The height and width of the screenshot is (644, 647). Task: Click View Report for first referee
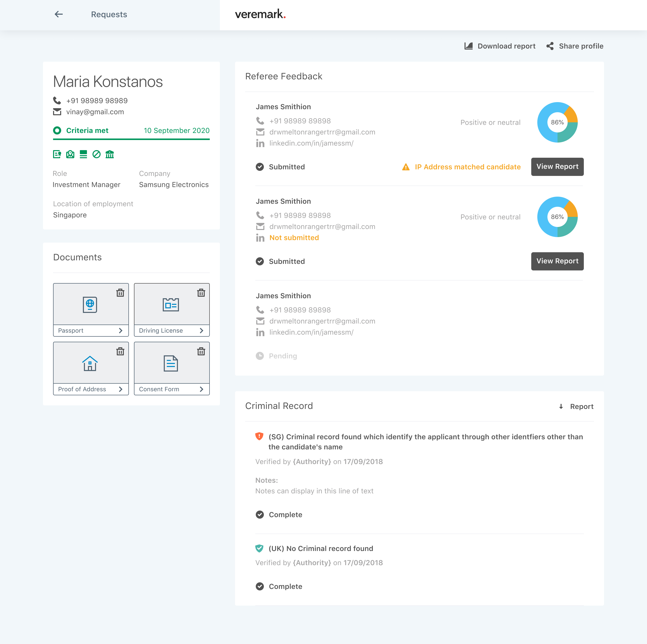[557, 167]
